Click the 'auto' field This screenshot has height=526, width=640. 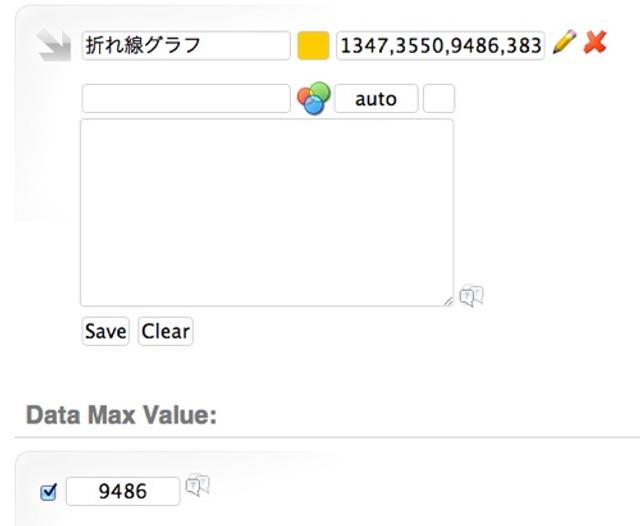point(376,99)
